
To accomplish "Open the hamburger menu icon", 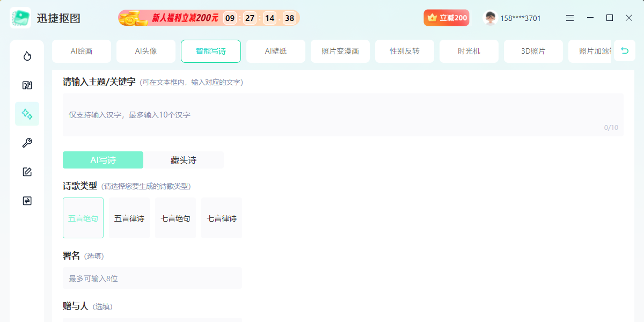I will point(570,18).
